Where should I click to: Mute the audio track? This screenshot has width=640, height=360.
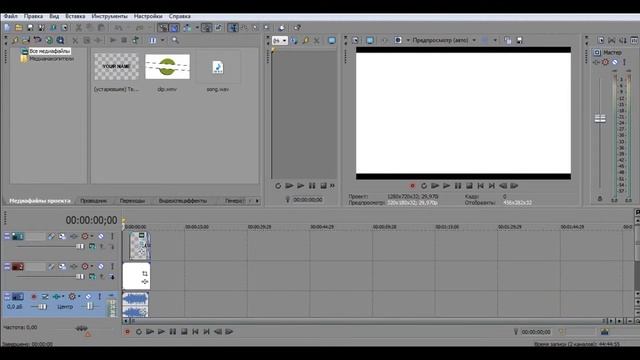pyautogui.click(x=88, y=297)
